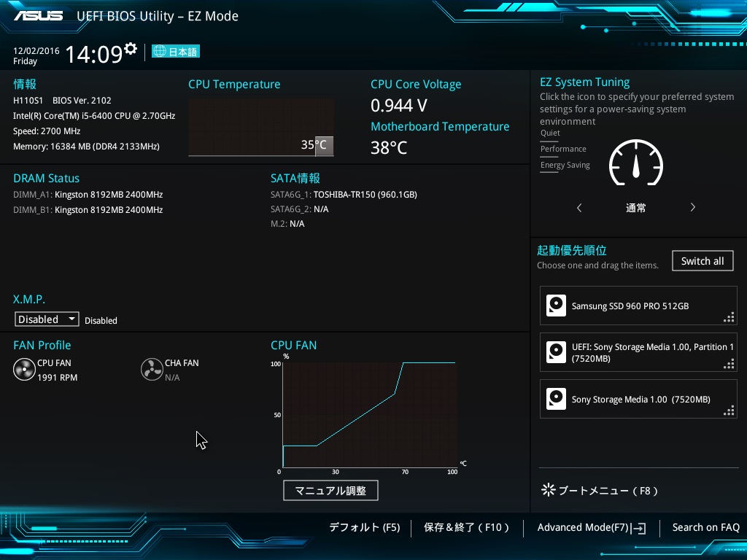Click the 1991 RPM fan speed
Image resolution: width=747 pixels, height=560 pixels.
tap(57, 378)
